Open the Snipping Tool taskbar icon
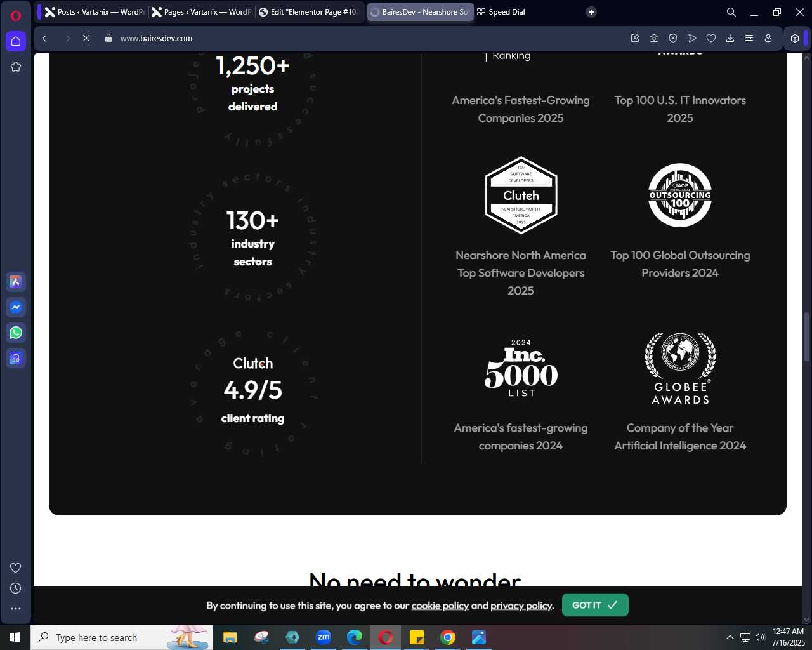Image resolution: width=812 pixels, height=650 pixels. (261, 637)
